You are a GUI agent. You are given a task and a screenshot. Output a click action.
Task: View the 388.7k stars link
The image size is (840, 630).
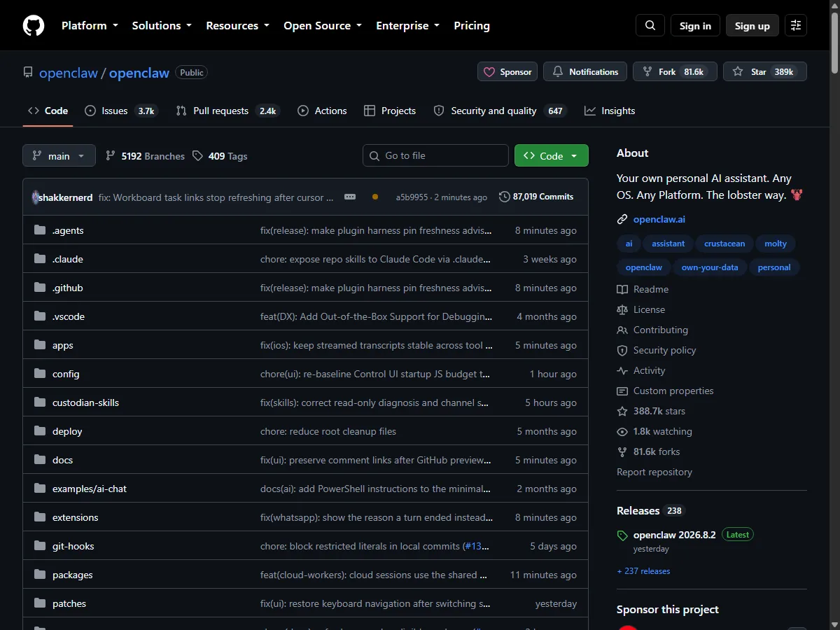(x=651, y=411)
